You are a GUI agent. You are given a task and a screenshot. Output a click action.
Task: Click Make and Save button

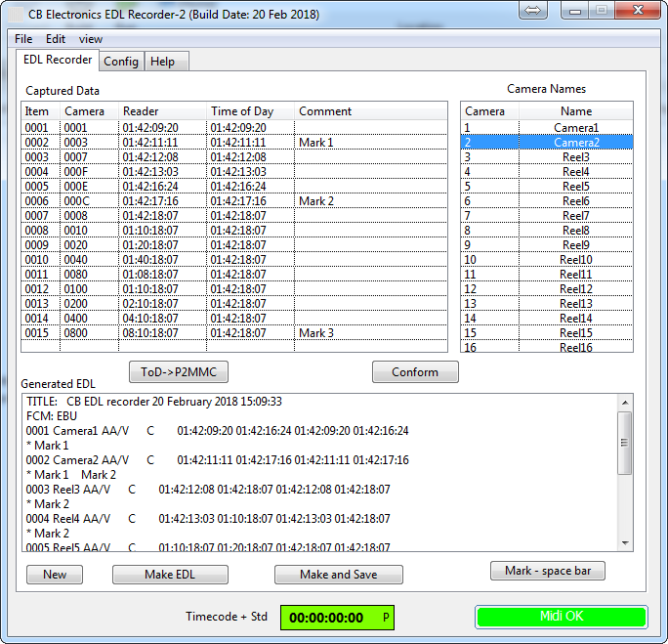coord(338,575)
